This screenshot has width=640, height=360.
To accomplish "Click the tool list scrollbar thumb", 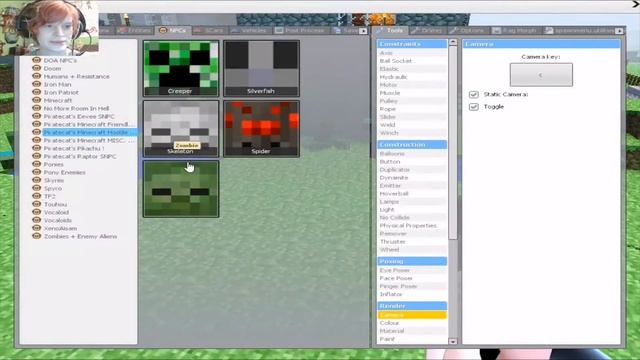I will (453, 142).
